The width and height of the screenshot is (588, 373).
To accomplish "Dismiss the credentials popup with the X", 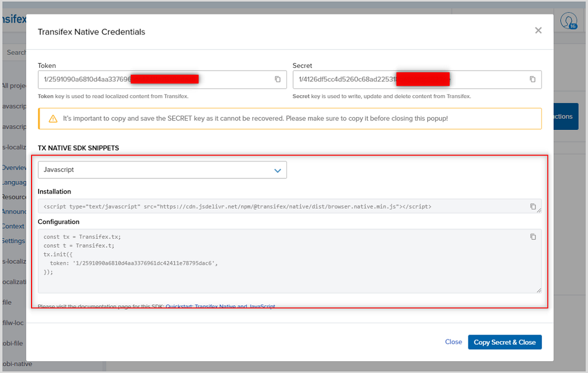I will [538, 30].
